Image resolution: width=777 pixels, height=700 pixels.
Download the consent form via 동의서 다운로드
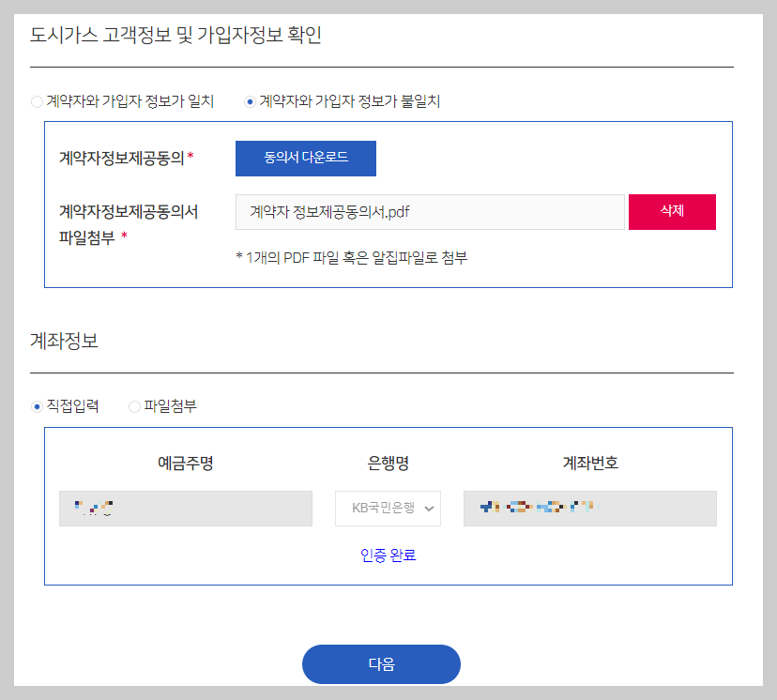[305, 158]
